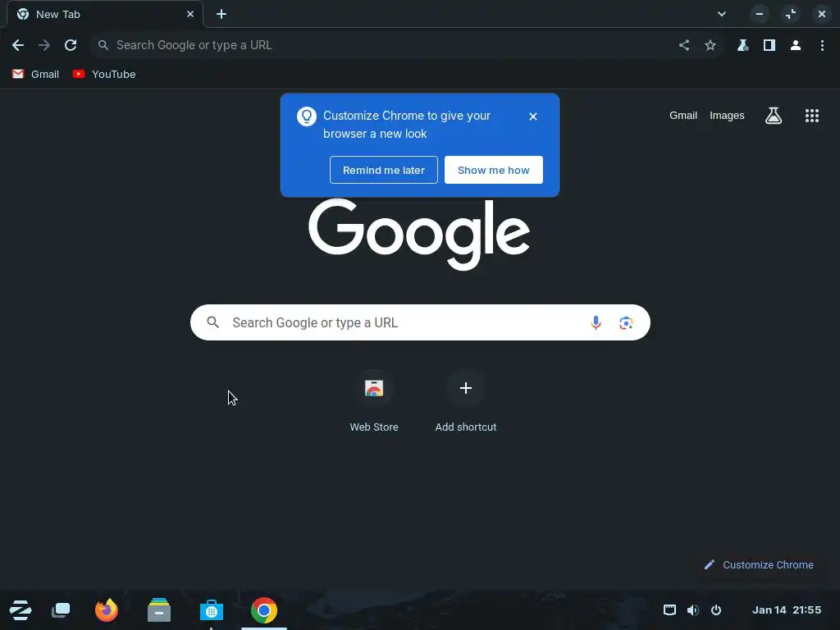The height and width of the screenshot is (630, 840).
Task: Click Add shortcut tile
Action: (x=466, y=402)
